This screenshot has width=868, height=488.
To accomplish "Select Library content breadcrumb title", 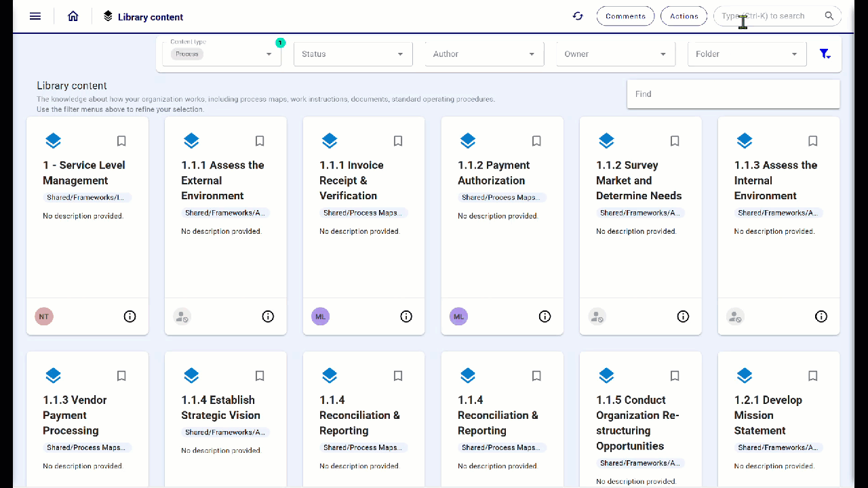I will pyautogui.click(x=150, y=17).
